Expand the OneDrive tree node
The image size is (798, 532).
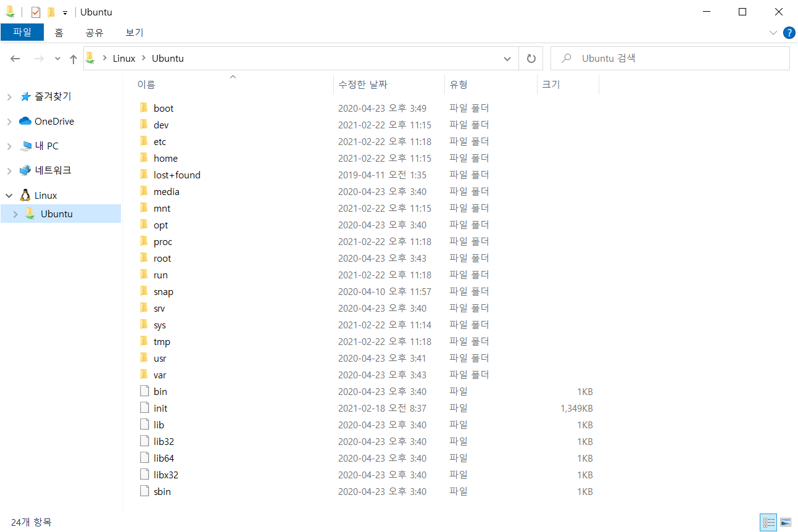pyautogui.click(x=9, y=122)
